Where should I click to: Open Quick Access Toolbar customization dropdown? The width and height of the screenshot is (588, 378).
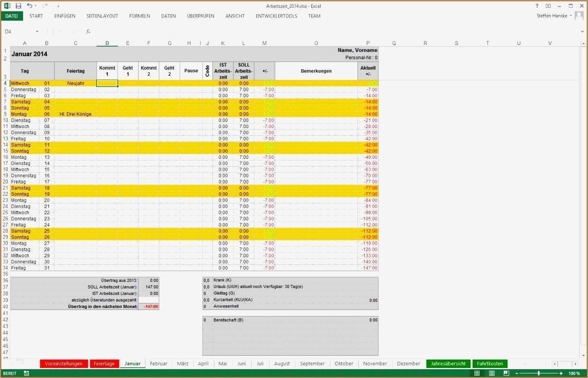[58, 6]
